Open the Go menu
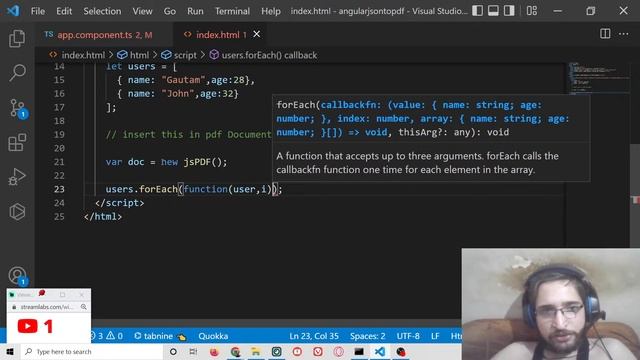 tap(170, 11)
